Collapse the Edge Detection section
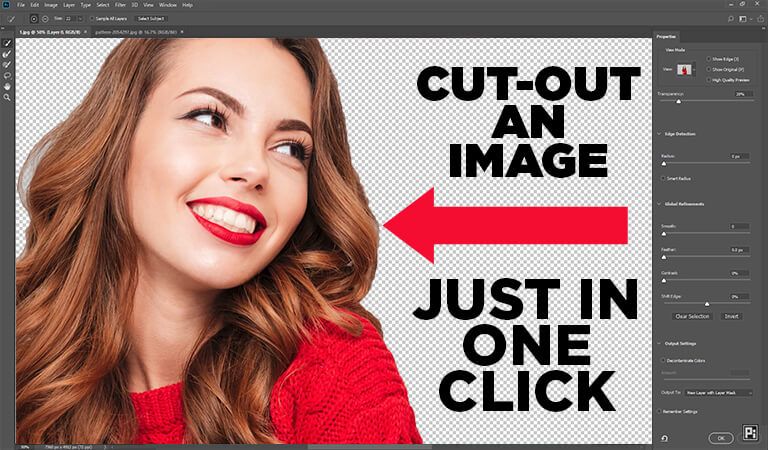This screenshot has width=768, height=450. [659, 134]
